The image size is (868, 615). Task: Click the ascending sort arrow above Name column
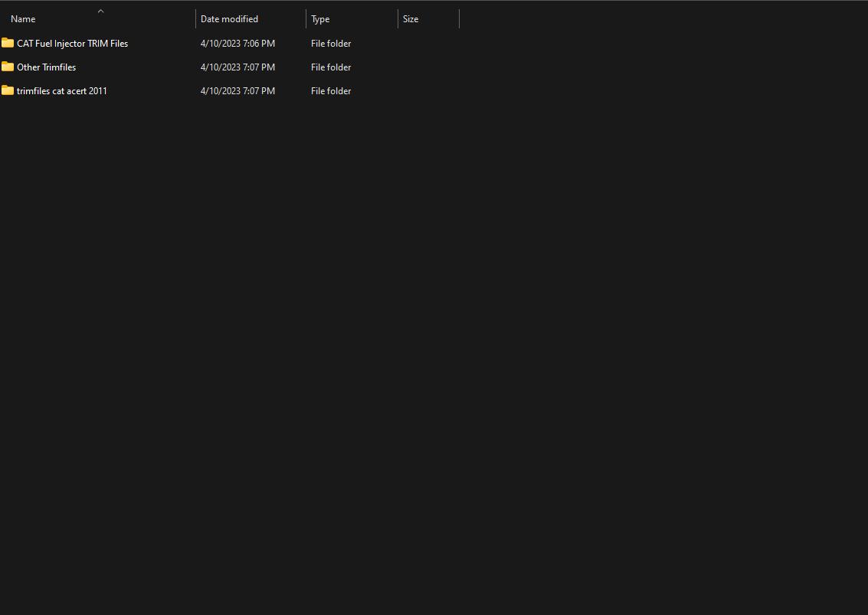pos(100,11)
